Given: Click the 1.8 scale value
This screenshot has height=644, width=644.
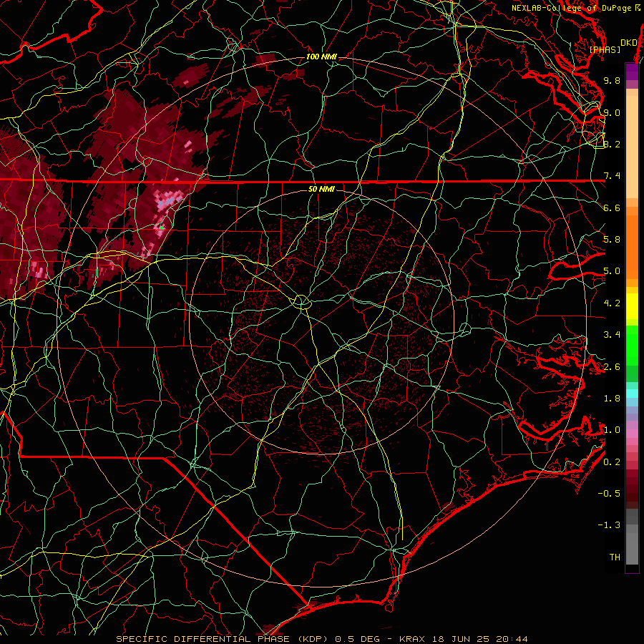Looking at the screenshot, I should pos(612,399).
